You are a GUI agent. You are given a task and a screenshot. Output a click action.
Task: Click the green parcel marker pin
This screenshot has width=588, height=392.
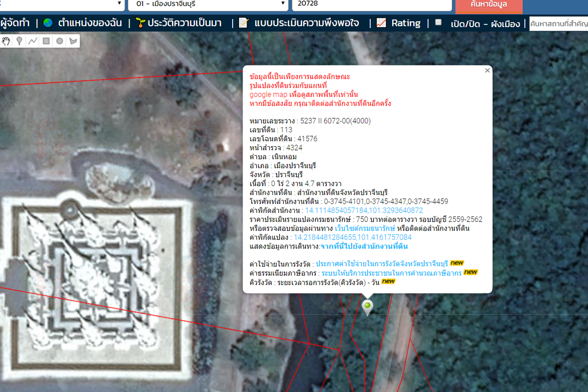tap(367, 306)
